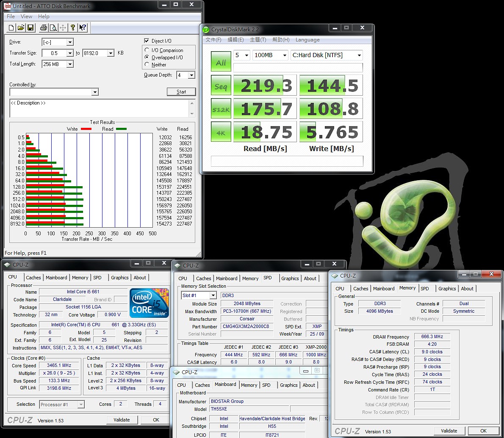Screen dimensions: 504x438
Task: Click Validate in CPU-Z Memory window
Action: click(449, 431)
